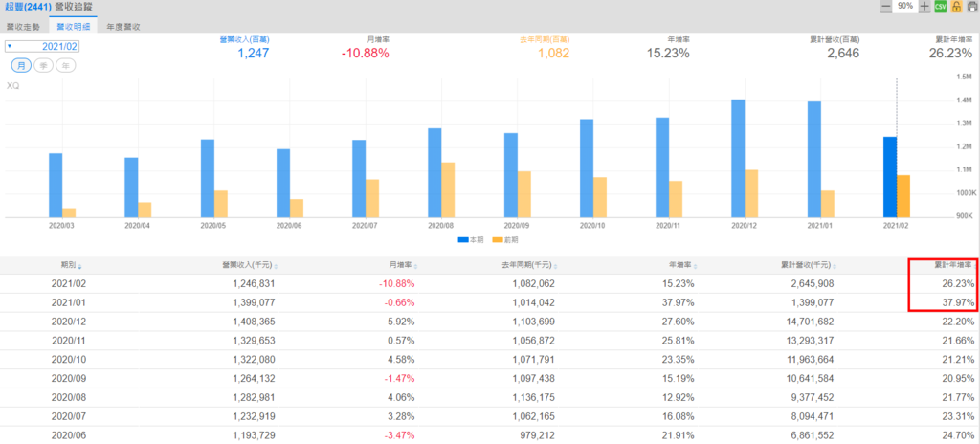Sort by 去年同期(千元) arrow icon
The image size is (980, 444).
coord(556,267)
